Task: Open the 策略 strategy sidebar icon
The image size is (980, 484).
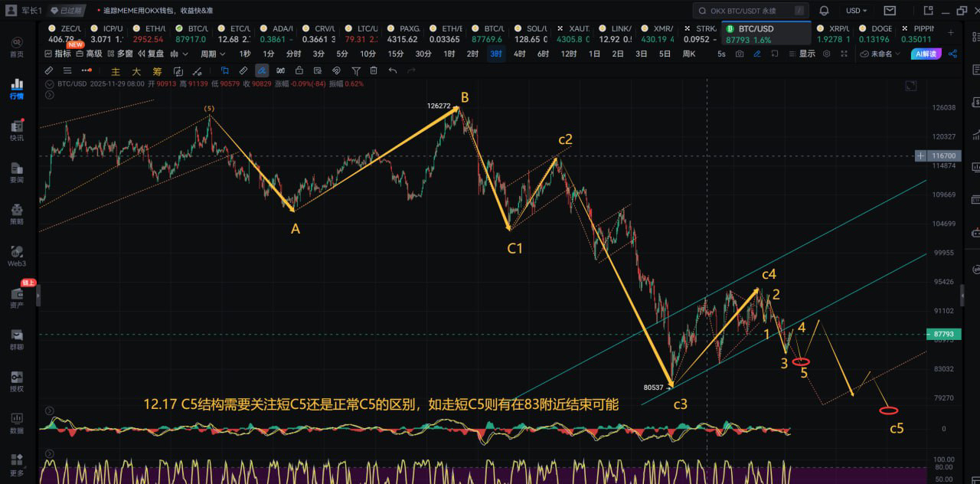Action: pos(17,213)
